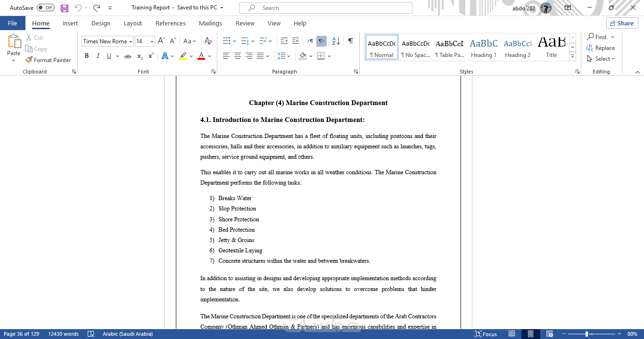The width and height of the screenshot is (644, 339).
Task: Decrease the paragraph indent
Action: pyautogui.click(x=284, y=41)
